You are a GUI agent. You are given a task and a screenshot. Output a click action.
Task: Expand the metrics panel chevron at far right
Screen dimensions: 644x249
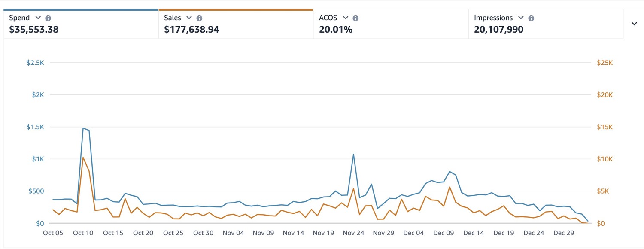point(634,24)
